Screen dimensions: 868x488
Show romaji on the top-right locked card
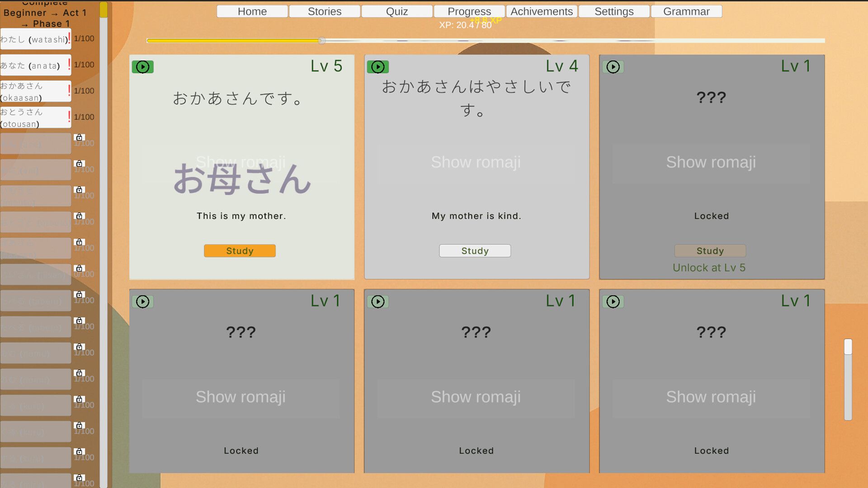(711, 162)
